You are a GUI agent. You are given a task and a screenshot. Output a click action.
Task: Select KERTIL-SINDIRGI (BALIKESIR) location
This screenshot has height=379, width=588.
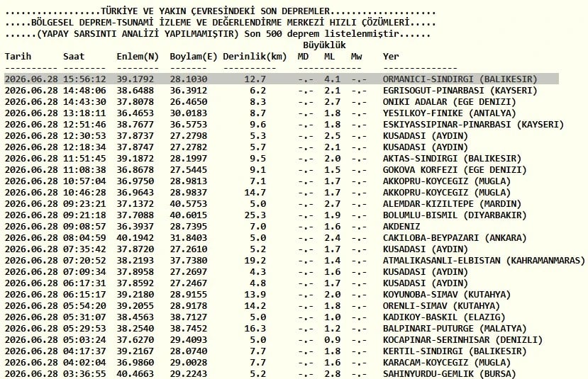click(455, 351)
